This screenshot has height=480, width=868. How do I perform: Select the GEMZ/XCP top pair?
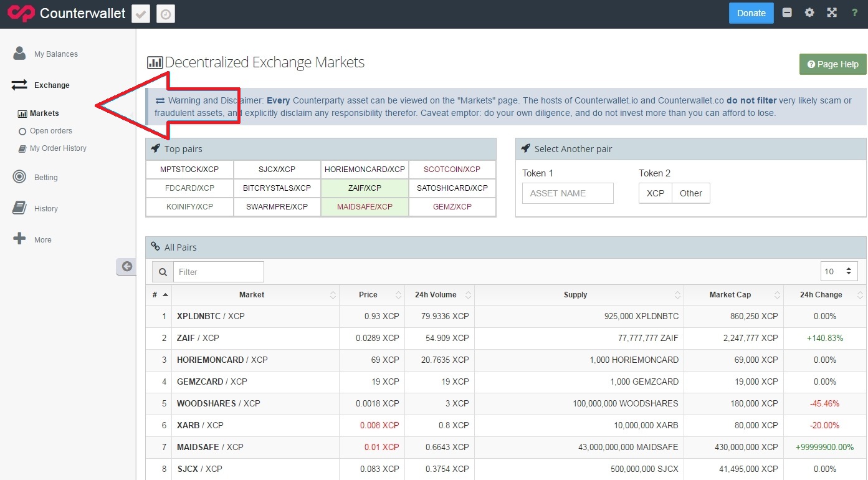coord(452,207)
